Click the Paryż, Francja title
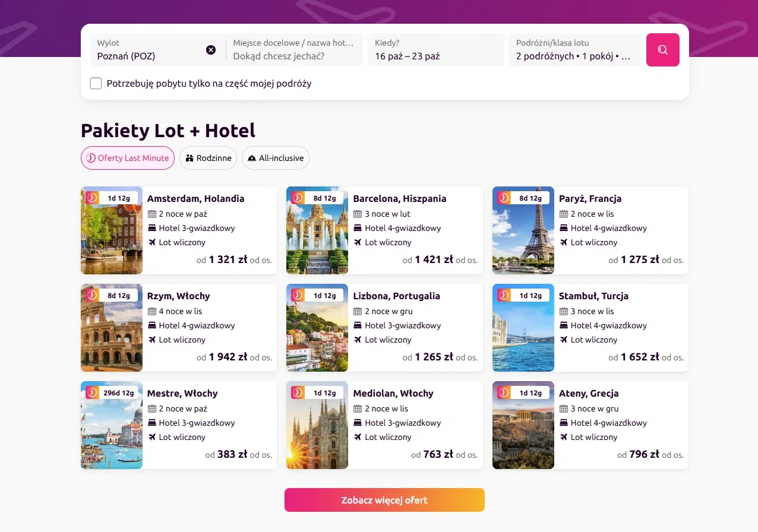Screen dimensions: 758x532 tap(590, 198)
